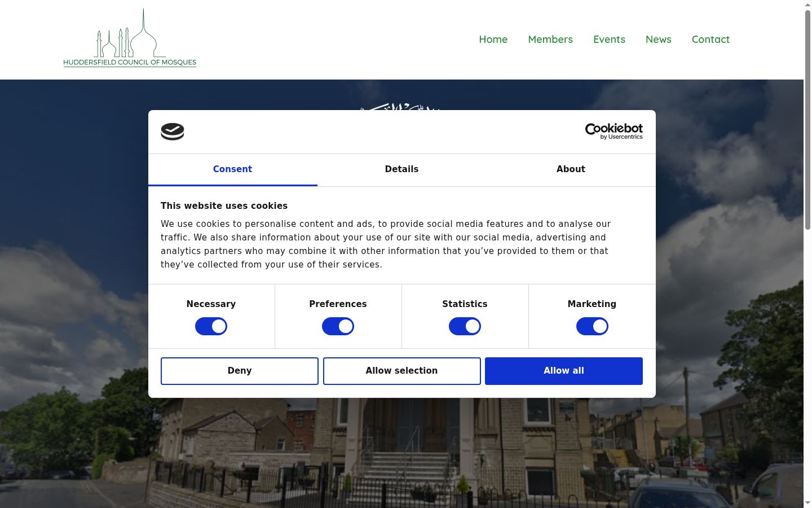Open the News menu link

(658, 40)
